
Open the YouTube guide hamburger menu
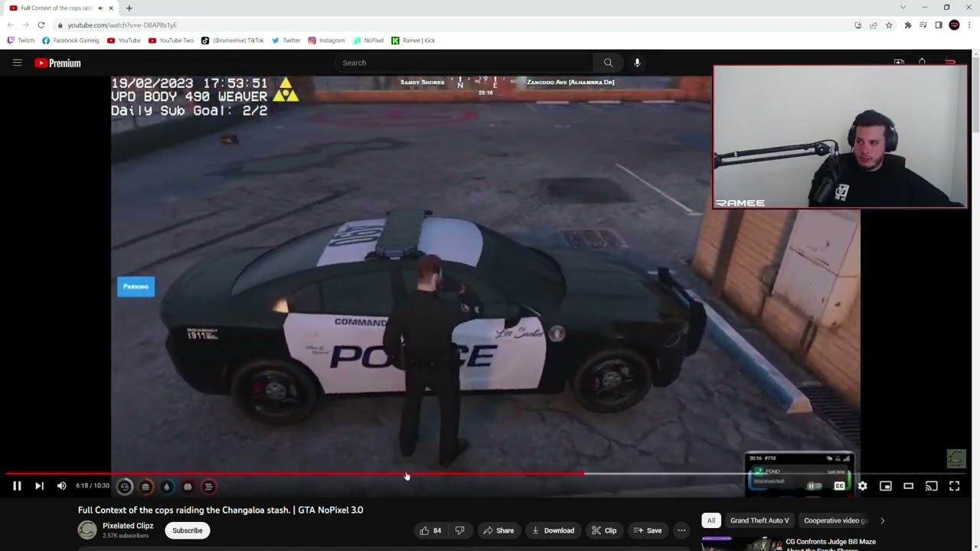point(17,63)
